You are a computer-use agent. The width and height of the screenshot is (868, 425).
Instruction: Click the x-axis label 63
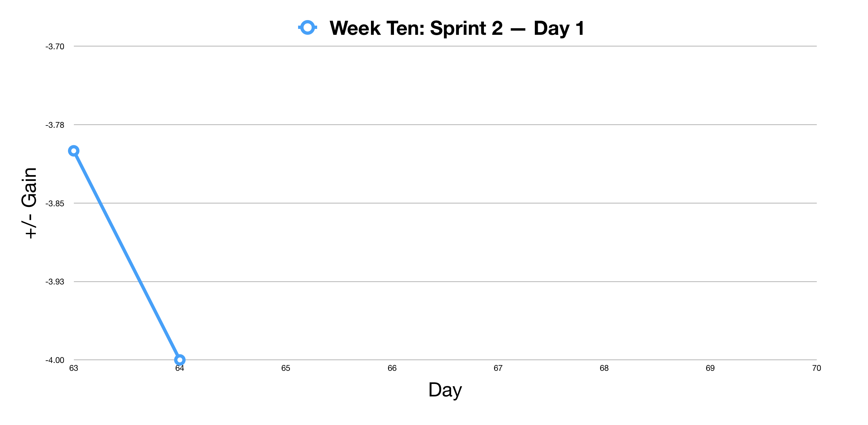pos(74,368)
